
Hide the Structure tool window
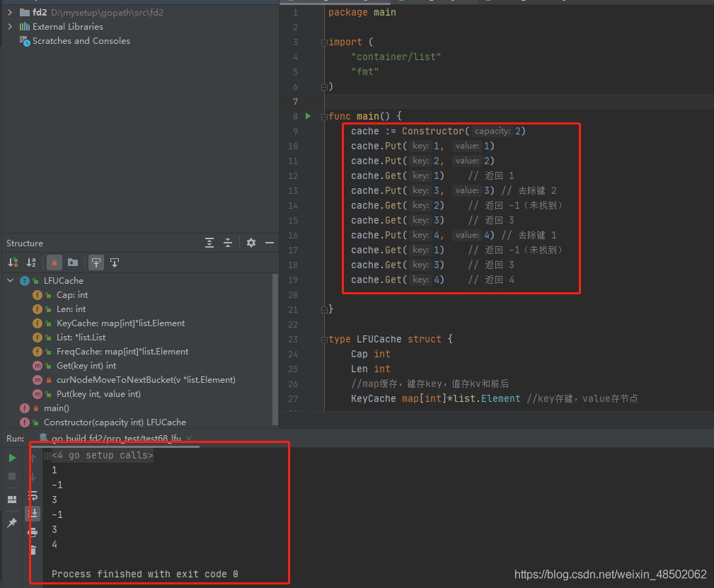(270, 243)
